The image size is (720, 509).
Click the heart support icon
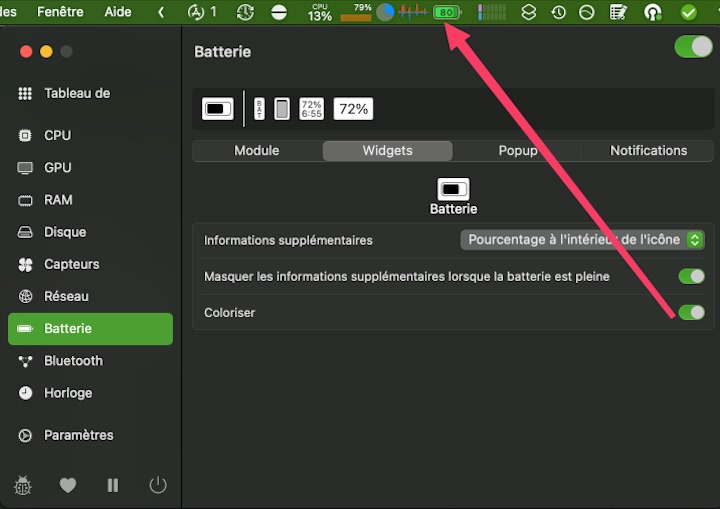tap(68, 485)
